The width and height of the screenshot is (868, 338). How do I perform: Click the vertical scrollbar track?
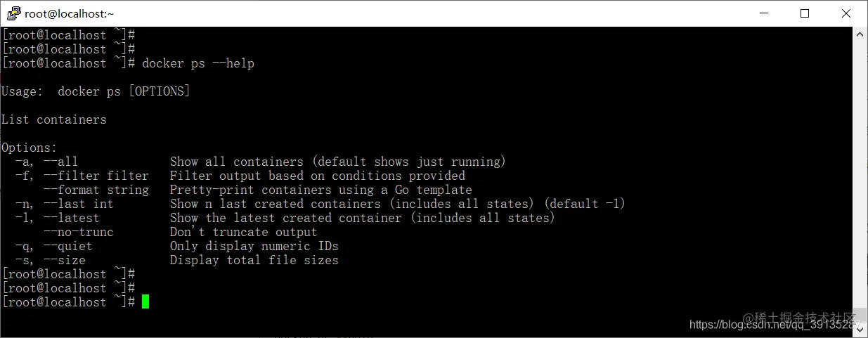click(860, 182)
